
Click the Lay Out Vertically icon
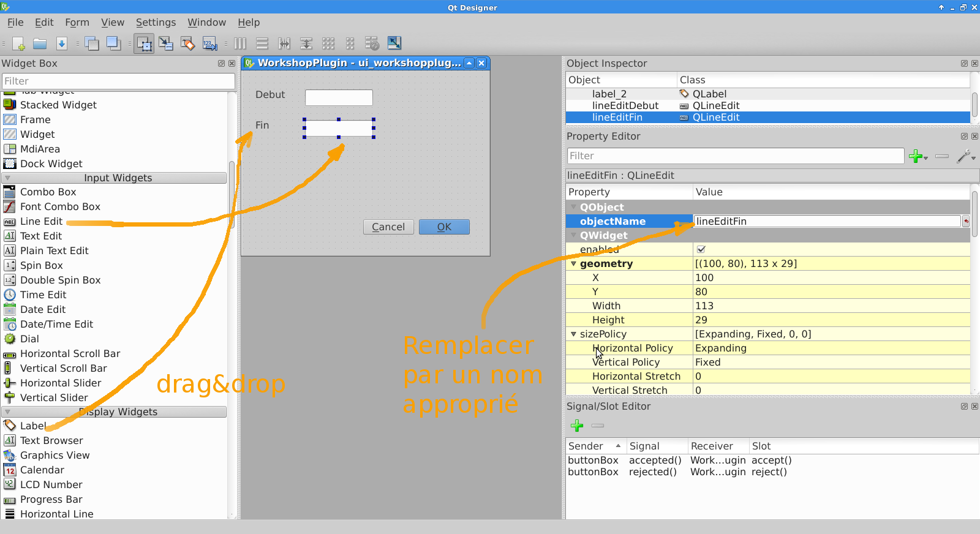pos(262,43)
